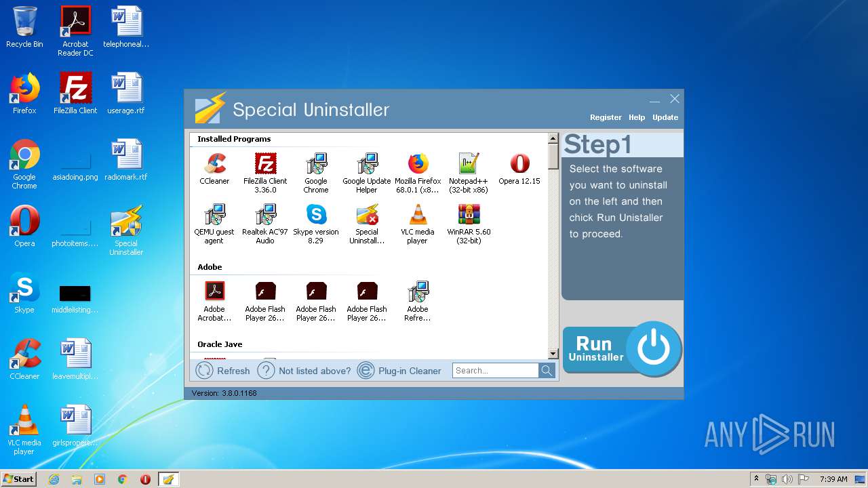Select Skype version 8.29 program

click(x=316, y=224)
